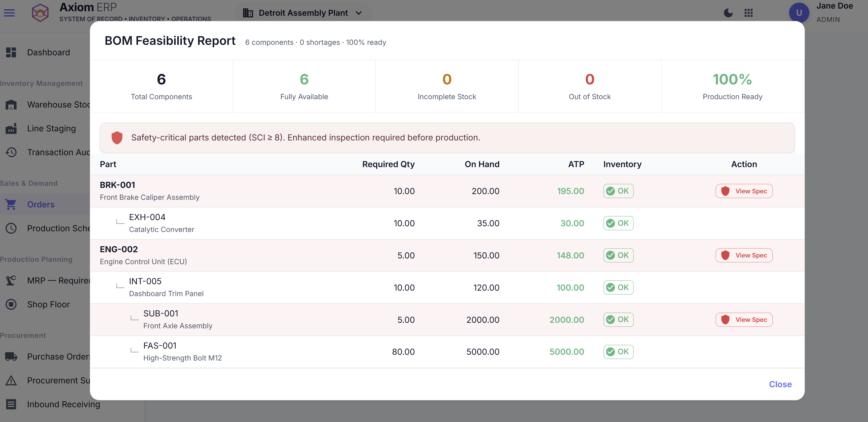This screenshot has width=868, height=422.
Task: Click the user avatar U
Action: point(799,13)
